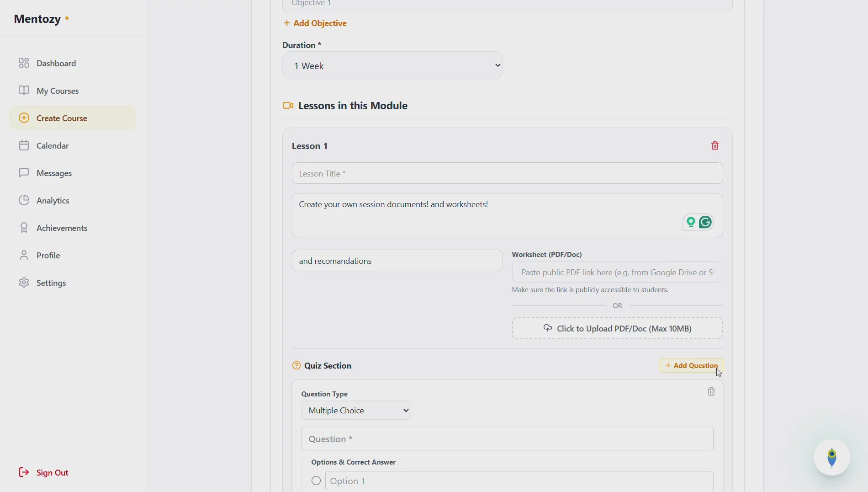Screen dimensions: 868x492
Task: Click the Sign Out arrow icon
Action: click(24, 472)
